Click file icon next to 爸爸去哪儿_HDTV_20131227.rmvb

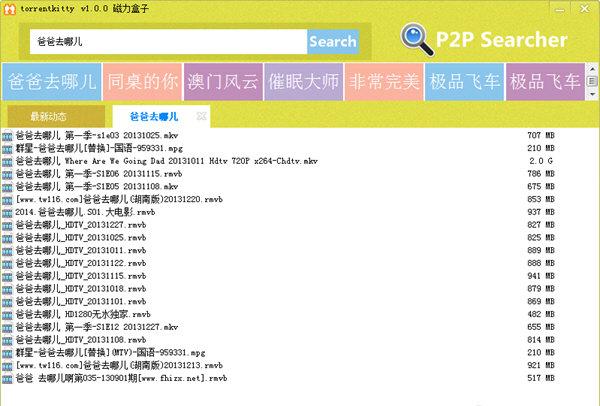(8, 225)
